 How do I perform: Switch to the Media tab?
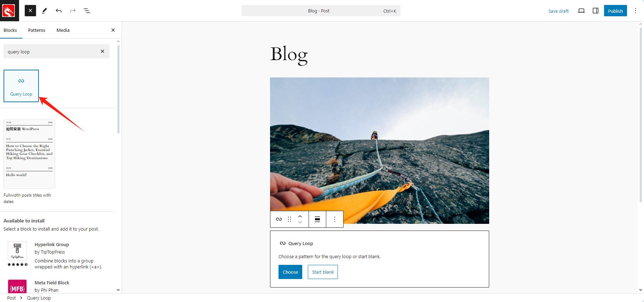(63, 30)
